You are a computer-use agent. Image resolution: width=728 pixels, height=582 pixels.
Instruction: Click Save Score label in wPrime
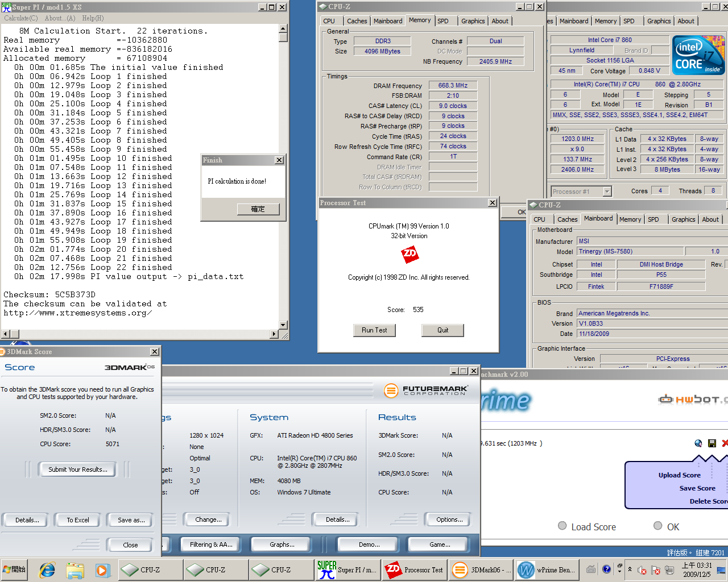click(697, 488)
